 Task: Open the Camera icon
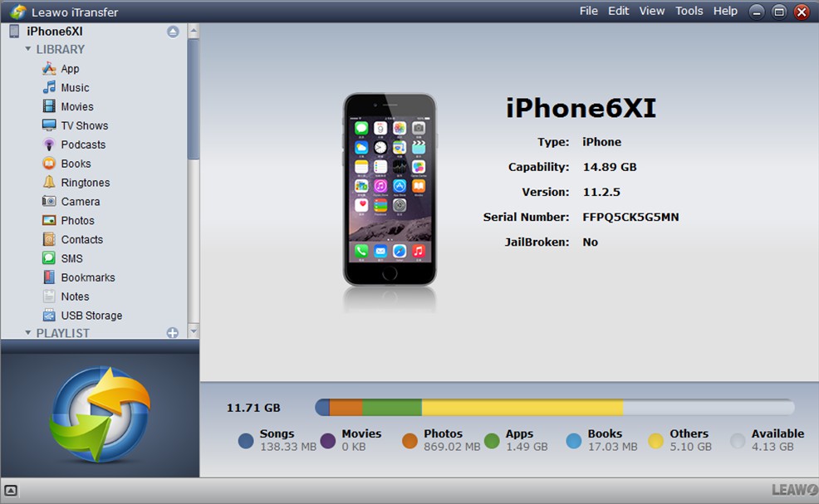click(x=49, y=201)
